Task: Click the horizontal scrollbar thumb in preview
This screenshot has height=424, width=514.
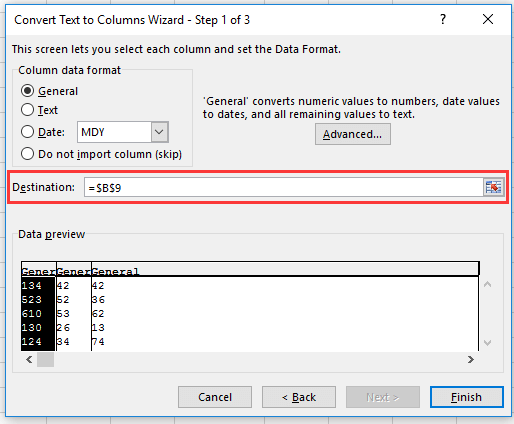Action: pyautogui.click(x=45, y=359)
